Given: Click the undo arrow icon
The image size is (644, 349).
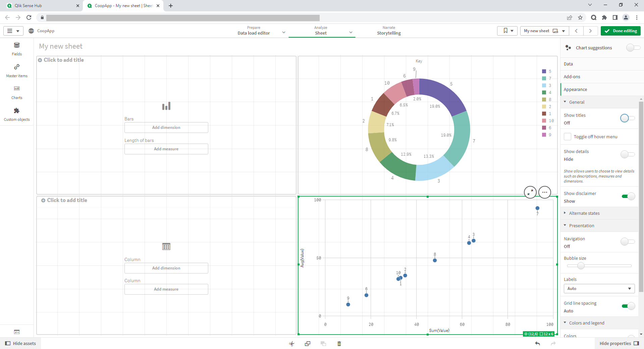Looking at the screenshot, I should click(x=537, y=343).
